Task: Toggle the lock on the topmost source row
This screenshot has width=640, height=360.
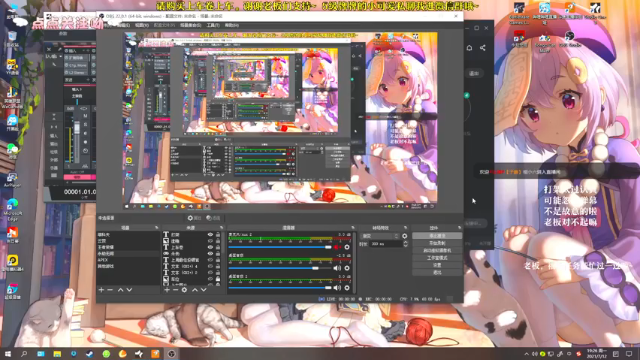Action: point(218,235)
